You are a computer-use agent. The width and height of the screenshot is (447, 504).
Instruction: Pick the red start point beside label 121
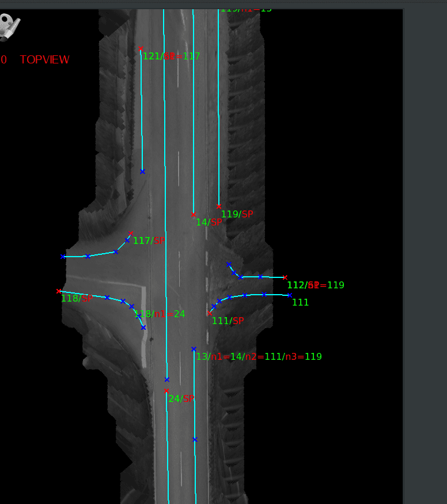141,49
